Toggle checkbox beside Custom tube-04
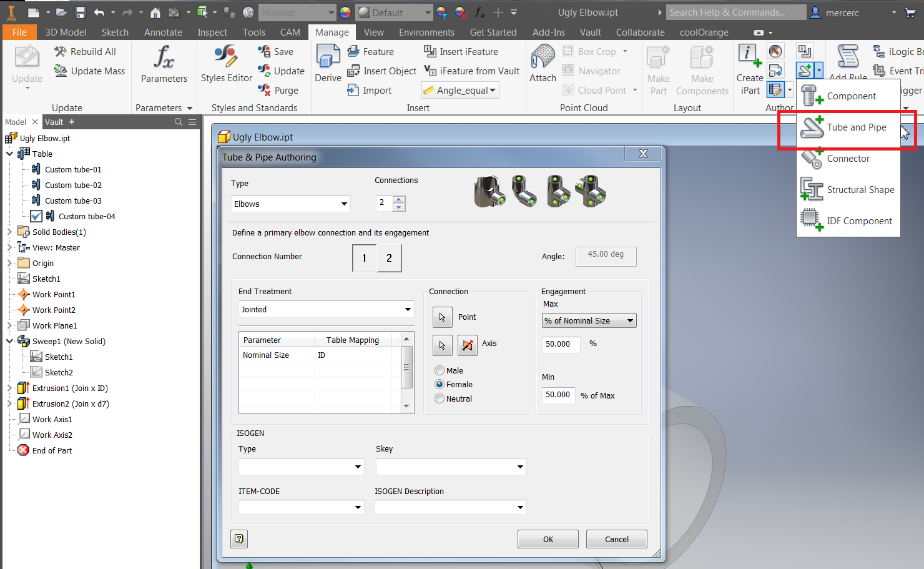The image size is (924, 569). point(36,216)
